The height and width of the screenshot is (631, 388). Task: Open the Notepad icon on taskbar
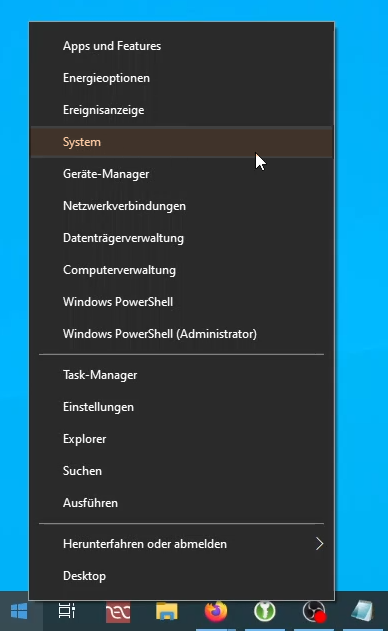pyautogui.click(x=362, y=611)
